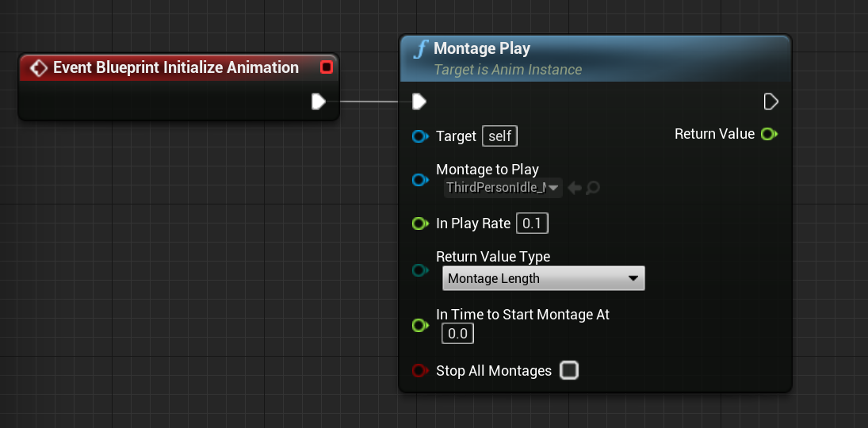Click the Event node diamond icon
Image resolution: width=868 pixels, height=428 pixels.
39,68
